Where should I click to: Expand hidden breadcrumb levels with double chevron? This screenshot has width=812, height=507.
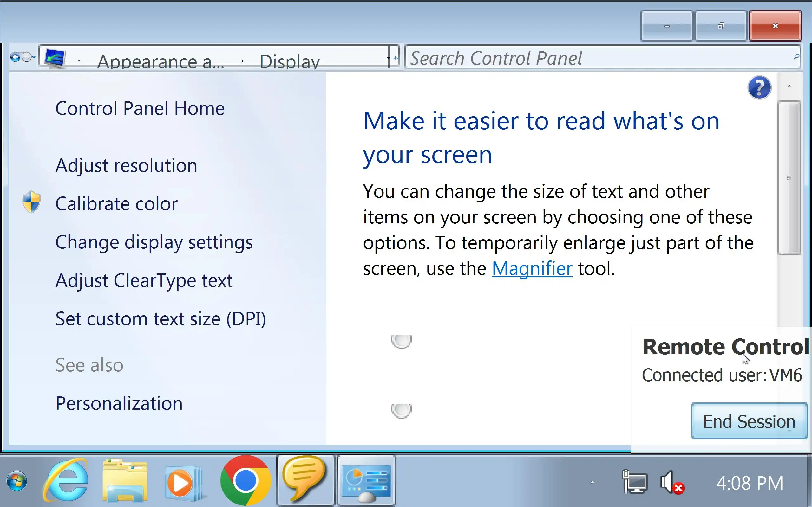80,61
